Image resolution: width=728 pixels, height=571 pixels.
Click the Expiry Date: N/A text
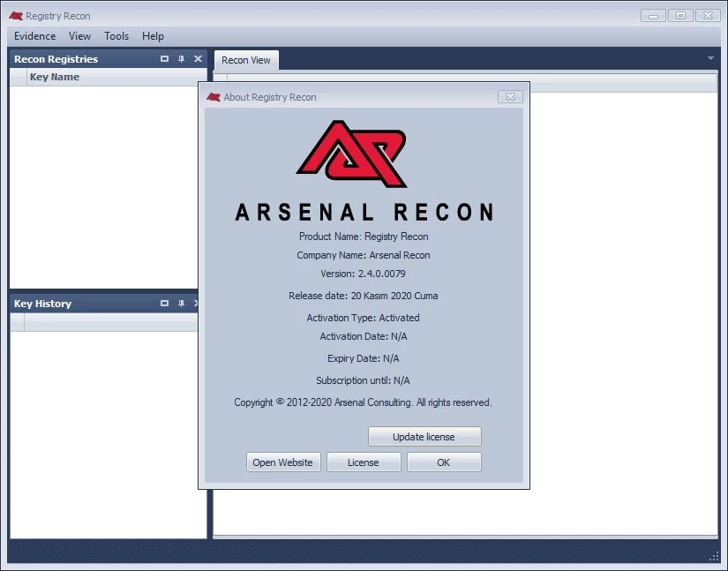coord(363,358)
